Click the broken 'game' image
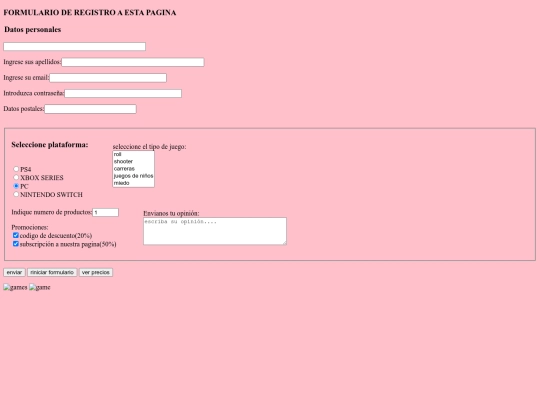This screenshot has width=540, height=405. [x=40, y=287]
